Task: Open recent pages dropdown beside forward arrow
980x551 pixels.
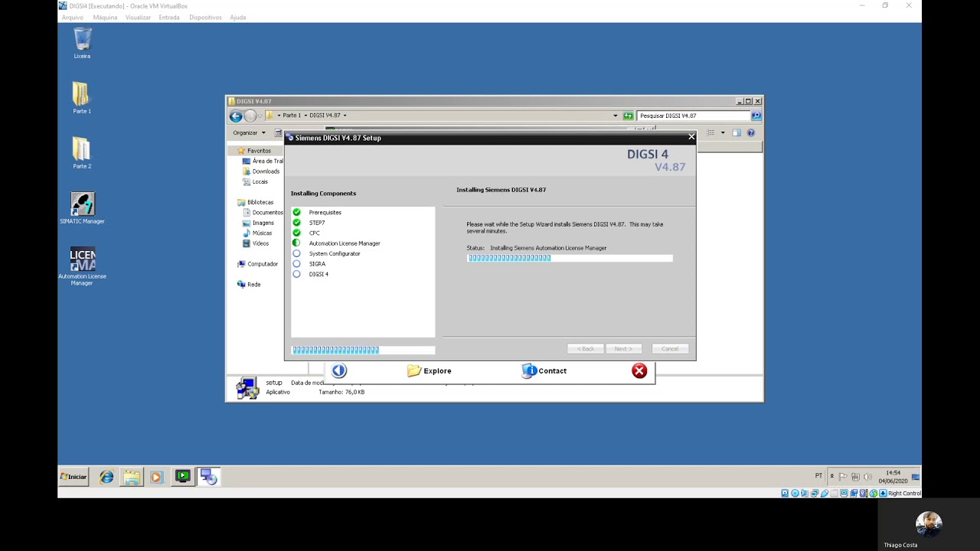Action: tap(260, 116)
